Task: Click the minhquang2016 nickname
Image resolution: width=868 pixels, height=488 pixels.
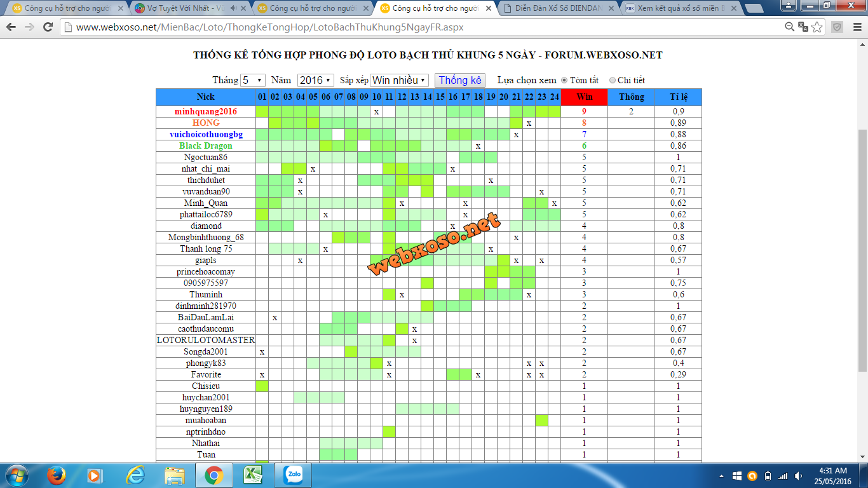Action: 205,112
